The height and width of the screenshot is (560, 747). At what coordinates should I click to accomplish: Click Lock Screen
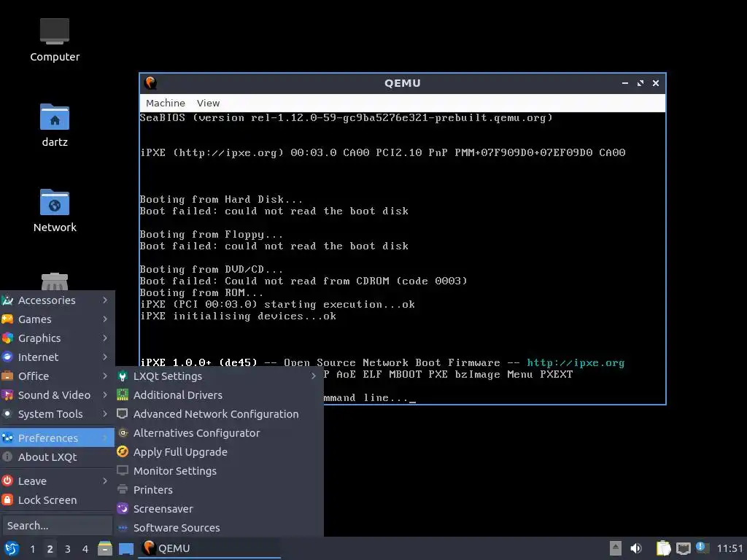click(x=57, y=500)
